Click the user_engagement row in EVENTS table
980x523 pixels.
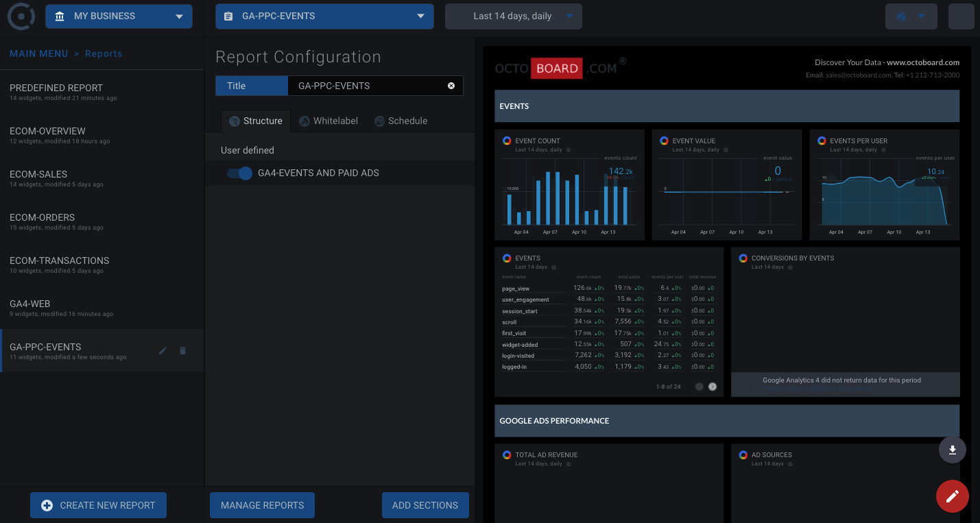click(x=608, y=300)
